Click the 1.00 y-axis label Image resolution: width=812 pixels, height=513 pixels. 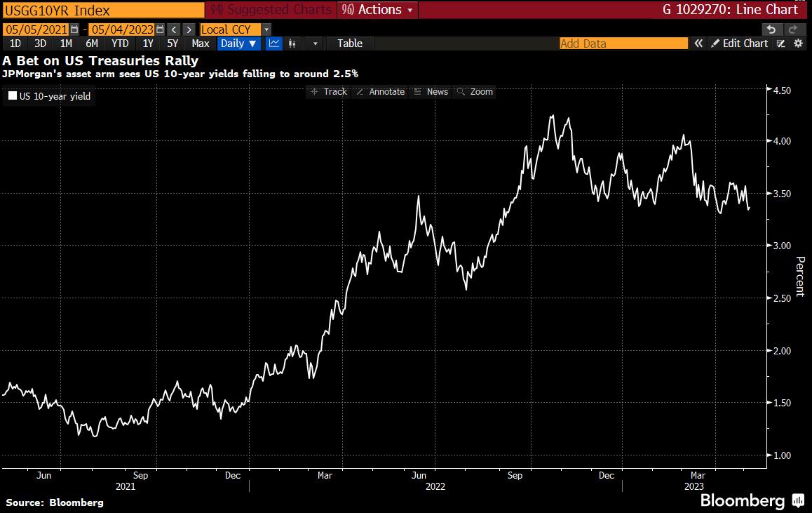pyautogui.click(x=782, y=455)
